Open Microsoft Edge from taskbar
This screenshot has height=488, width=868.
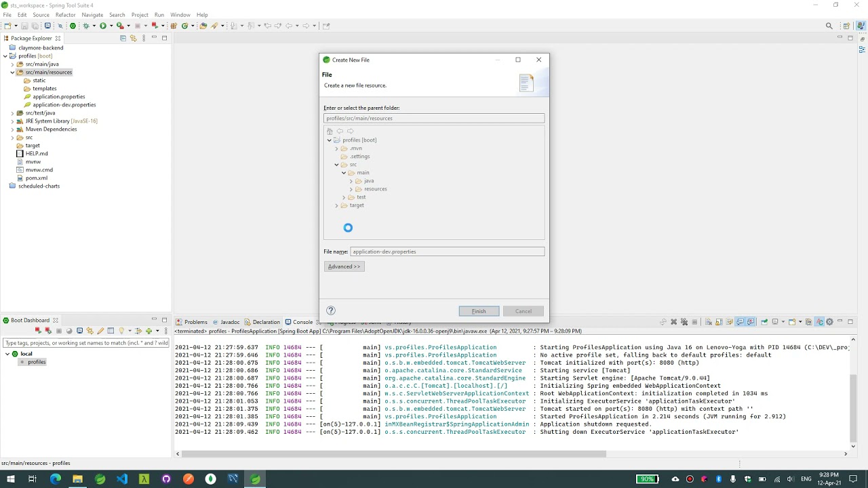click(x=56, y=479)
